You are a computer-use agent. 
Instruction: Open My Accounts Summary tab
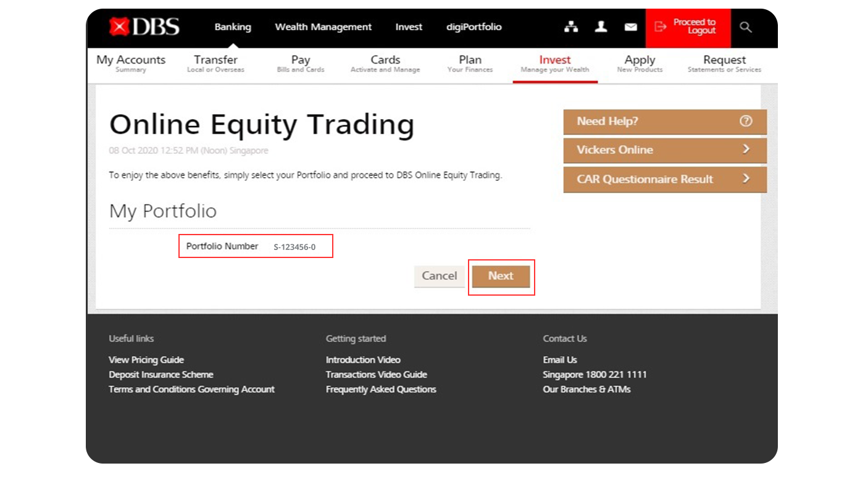(x=131, y=64)
